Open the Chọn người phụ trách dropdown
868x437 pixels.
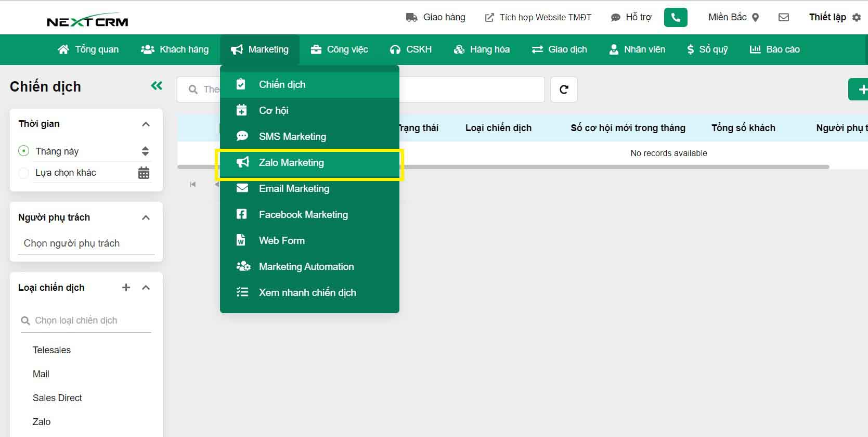pos(86,243)
